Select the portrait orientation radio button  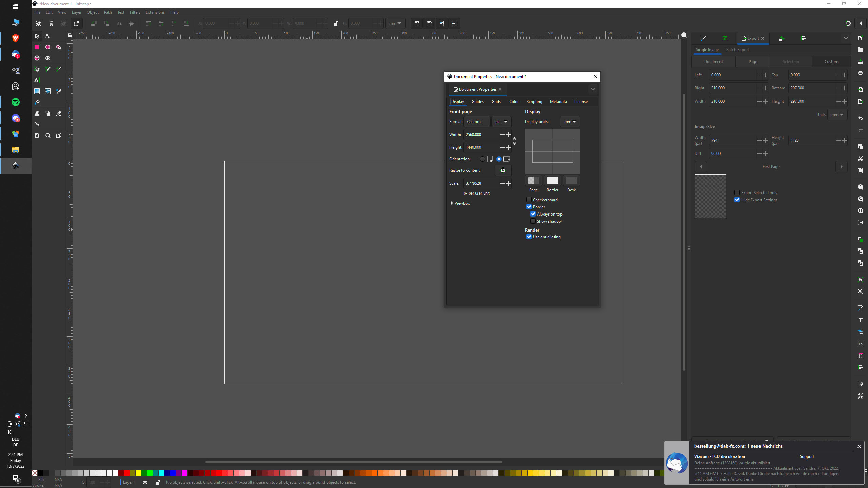point(482,159)
